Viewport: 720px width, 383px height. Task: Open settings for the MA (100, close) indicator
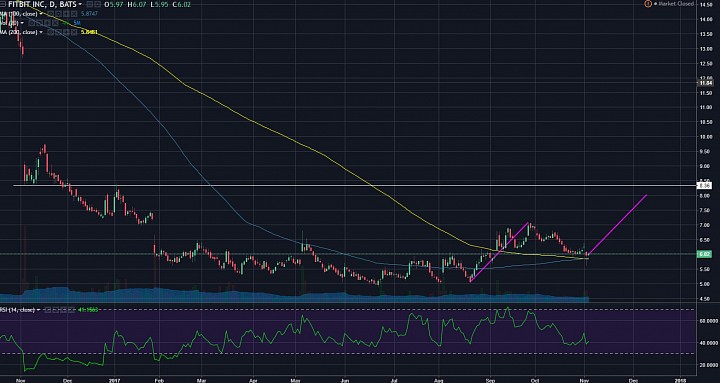(58, 14)
